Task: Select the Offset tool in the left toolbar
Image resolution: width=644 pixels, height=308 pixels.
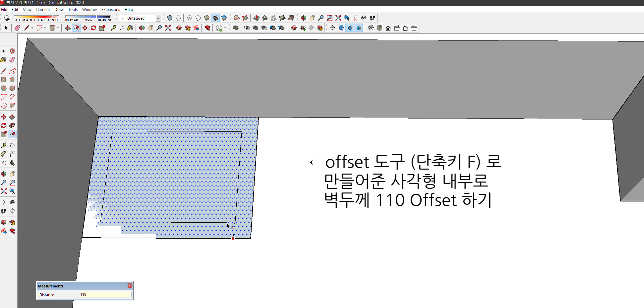Action: pos(12,134)
